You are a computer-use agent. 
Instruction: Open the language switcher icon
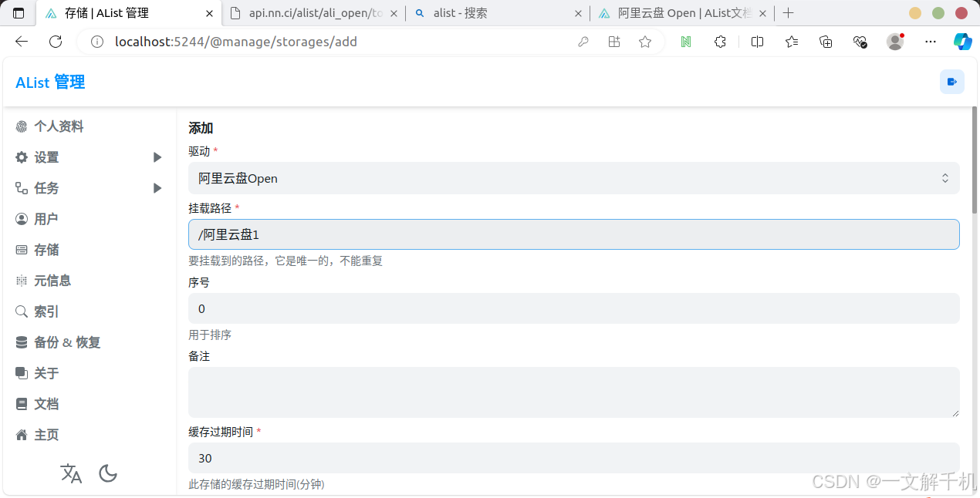pos(71,473)
